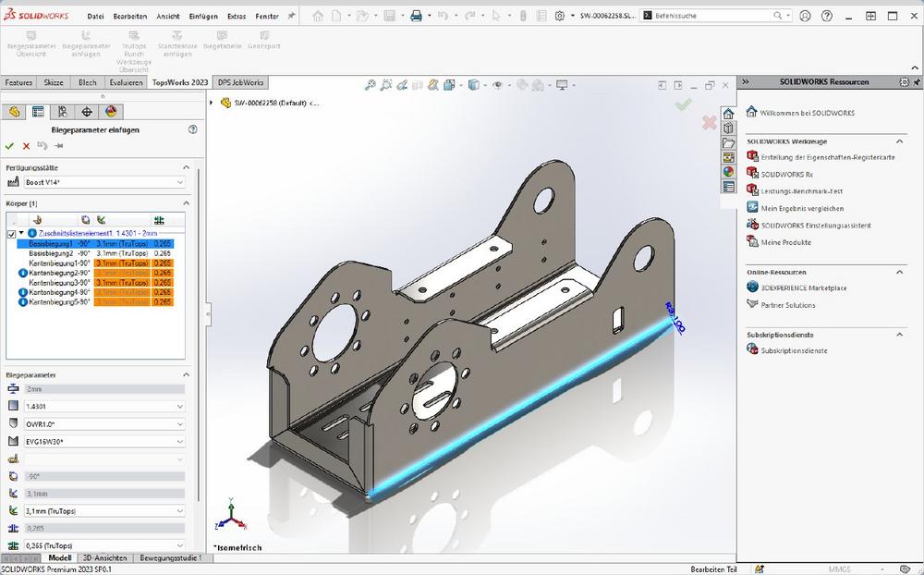924x575 pixels.
Task: Open the die dropdown showing EVG16W30*
Action: 104,441
